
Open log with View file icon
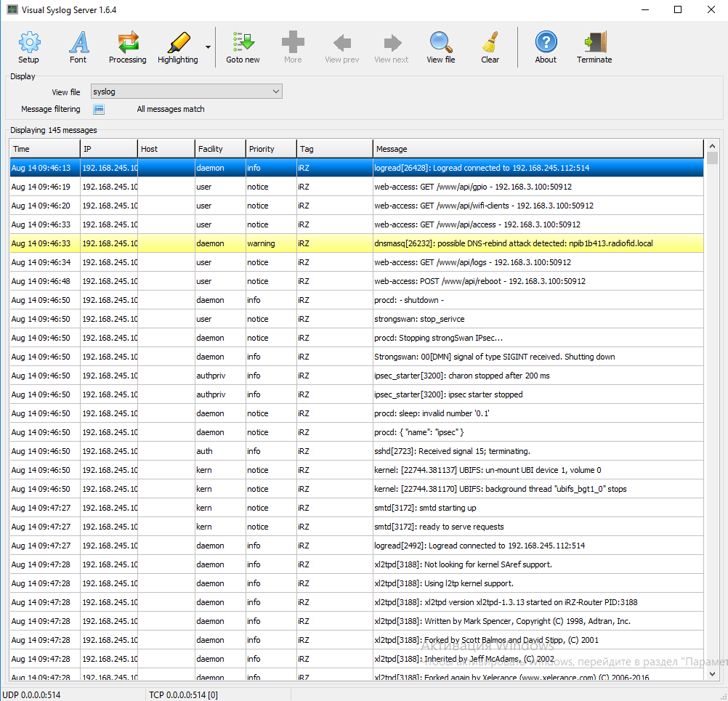[440, 48]
